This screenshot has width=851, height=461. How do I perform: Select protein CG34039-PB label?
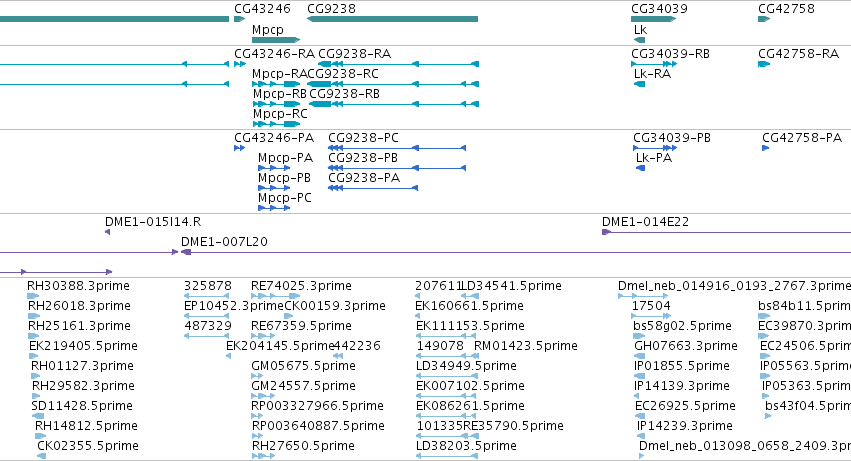click(672, 138)
